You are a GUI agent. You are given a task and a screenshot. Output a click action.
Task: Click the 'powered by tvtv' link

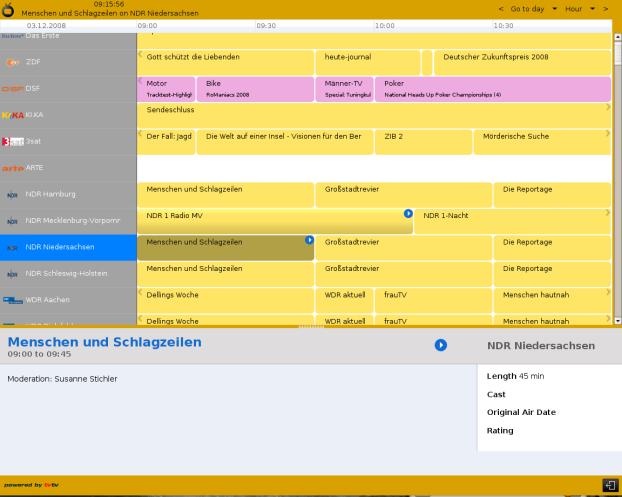[31, 485]
